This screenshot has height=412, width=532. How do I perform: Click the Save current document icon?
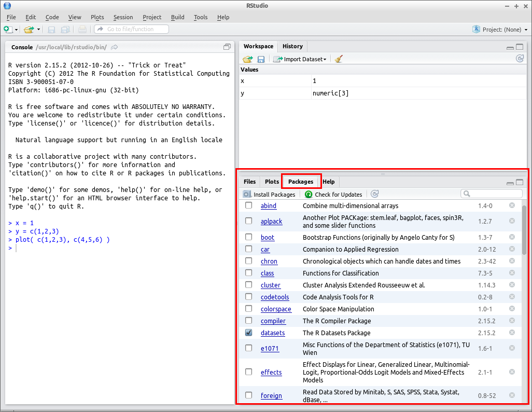(51, 30)
